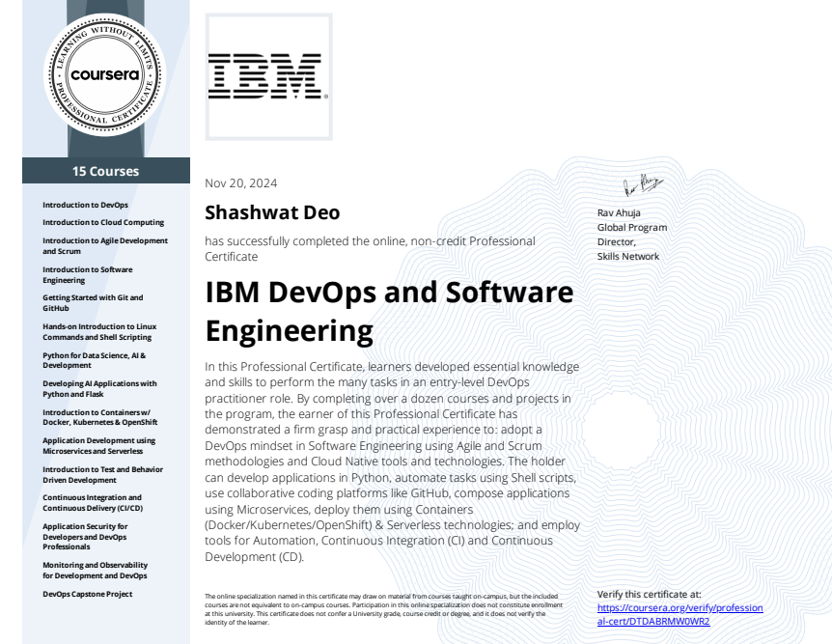Select 'Getting Started with Git and GitHub'
832x644 pixels.
coord(93,303)
